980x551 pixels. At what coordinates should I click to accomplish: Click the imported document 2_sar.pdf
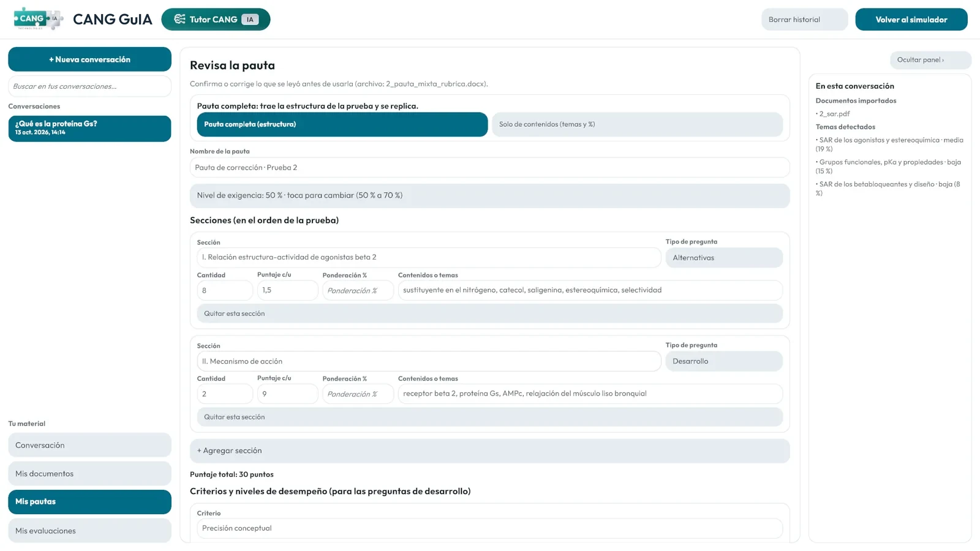pos(834,114)
